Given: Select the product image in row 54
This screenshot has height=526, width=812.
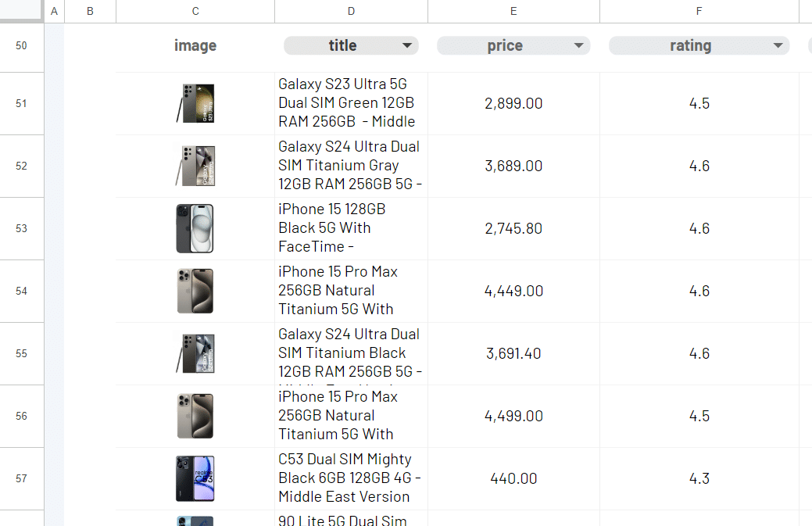Looking at the screenshot, I should coord(195,291).
